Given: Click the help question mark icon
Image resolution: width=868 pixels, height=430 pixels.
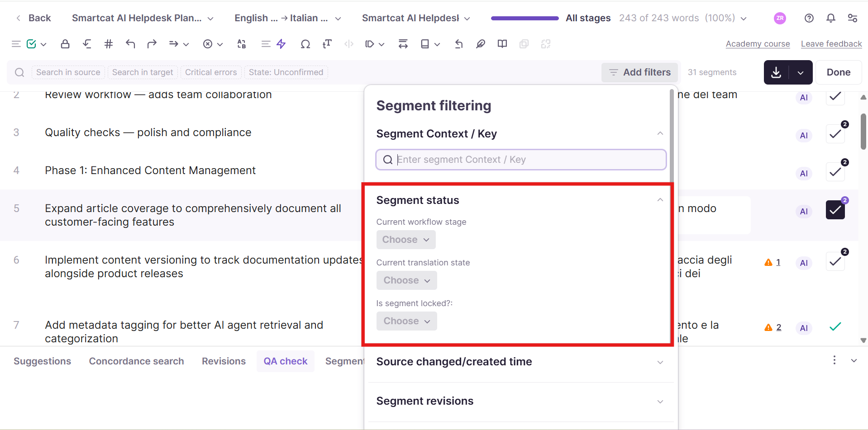Looking at the screenshot, I should click(x=809, y=18).
